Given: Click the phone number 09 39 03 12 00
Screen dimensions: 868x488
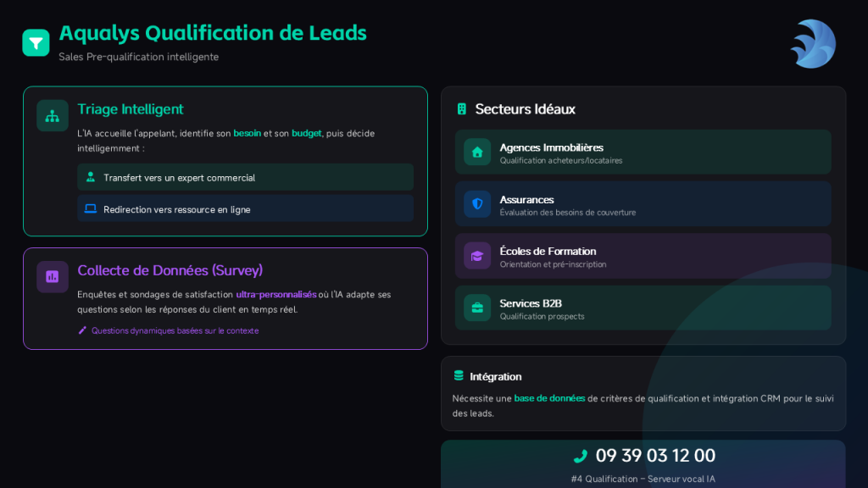Looking at the screenshot, I should (655, 456).
